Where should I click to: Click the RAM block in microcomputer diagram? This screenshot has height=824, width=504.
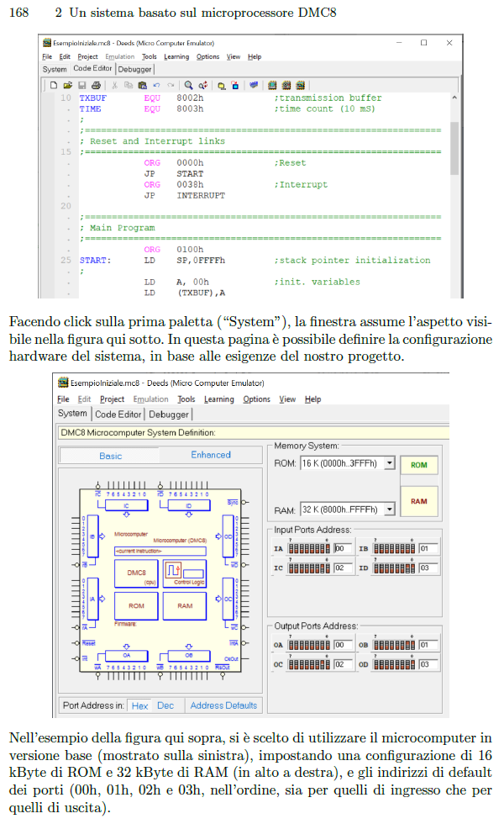coord(185,606)
